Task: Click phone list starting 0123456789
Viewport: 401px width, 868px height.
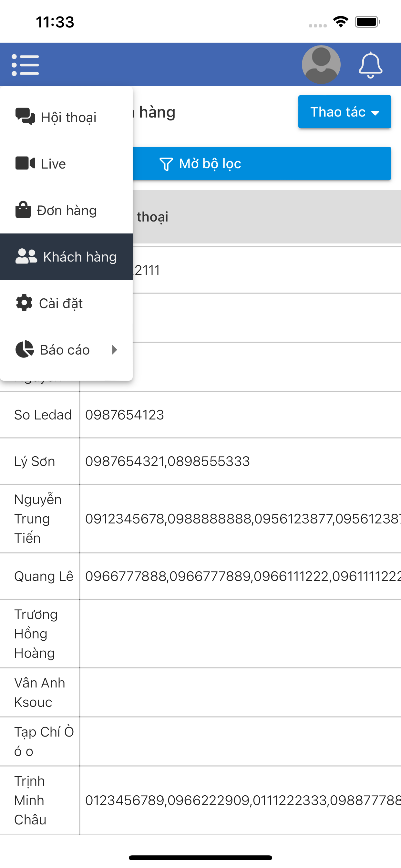Action: tap(243, 800)
